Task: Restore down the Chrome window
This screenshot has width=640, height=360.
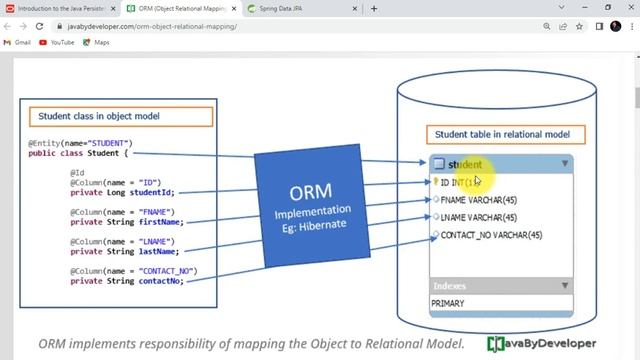Action: point(608,7)
